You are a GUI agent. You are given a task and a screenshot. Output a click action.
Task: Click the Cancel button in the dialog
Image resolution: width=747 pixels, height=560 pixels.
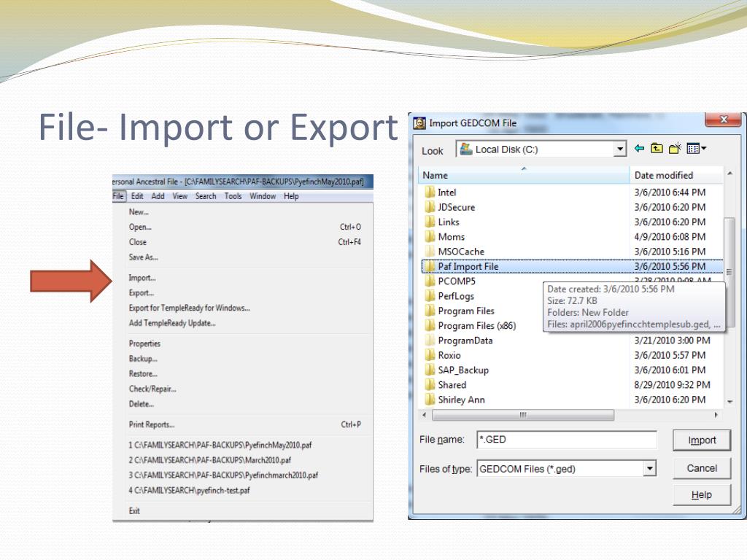pos(702,468)
